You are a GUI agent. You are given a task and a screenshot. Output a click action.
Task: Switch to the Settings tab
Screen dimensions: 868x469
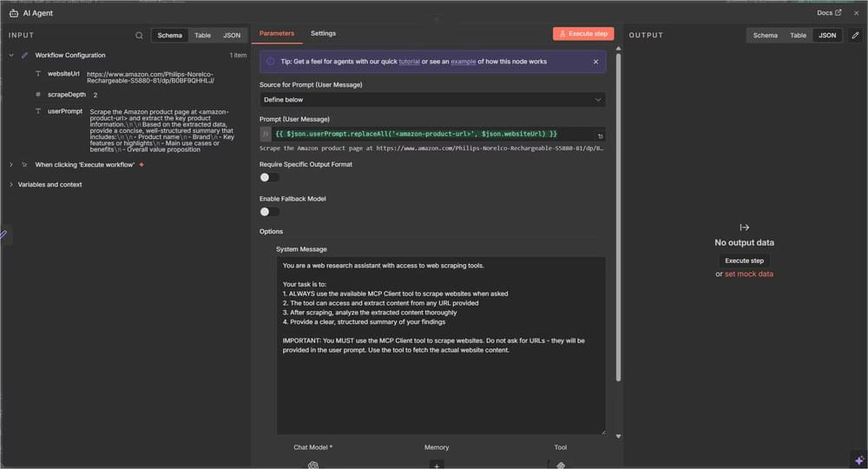[x=323, y=34]
